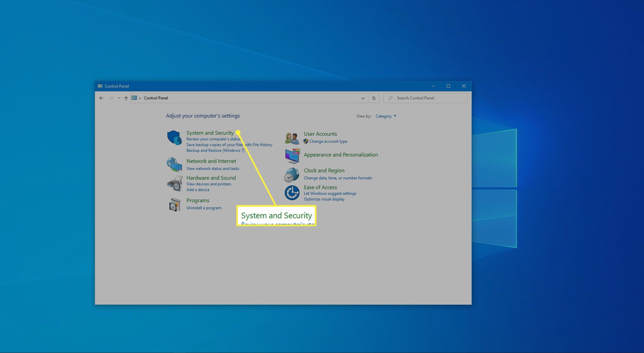Maximize the Control Panel window

(448, 86)
